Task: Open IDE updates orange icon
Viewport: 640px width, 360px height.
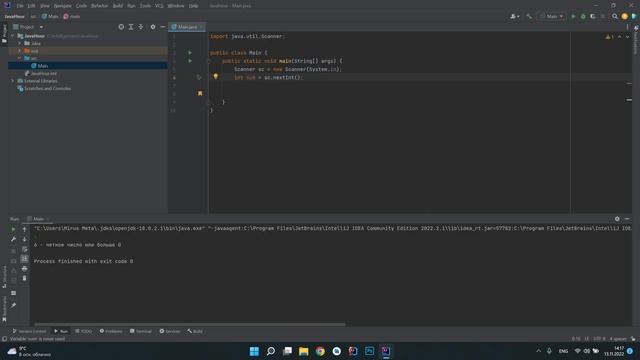Action: pos(624,16)
